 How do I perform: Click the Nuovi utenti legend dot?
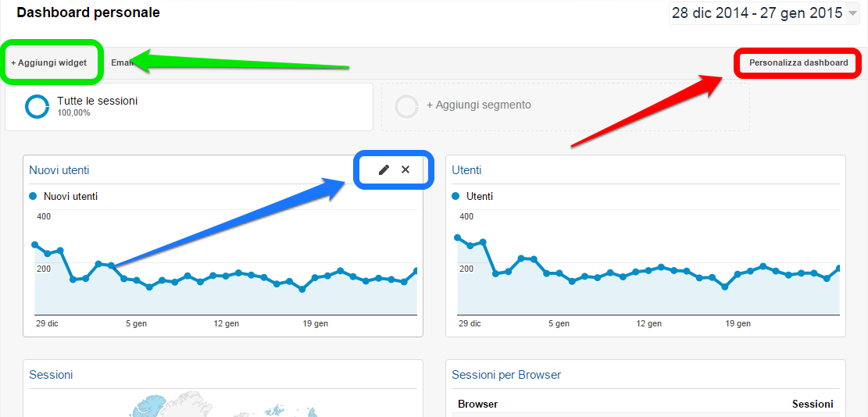(33, 196)
